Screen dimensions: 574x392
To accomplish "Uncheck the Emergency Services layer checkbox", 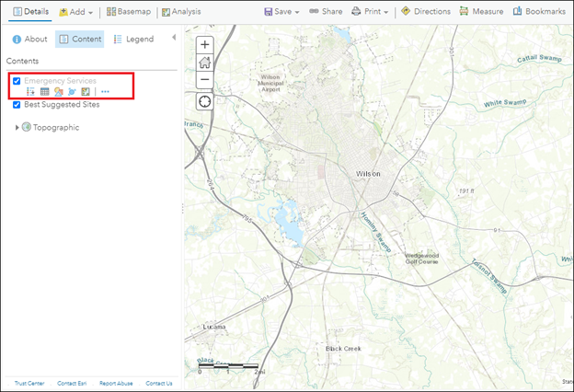I will pos(17,81).
